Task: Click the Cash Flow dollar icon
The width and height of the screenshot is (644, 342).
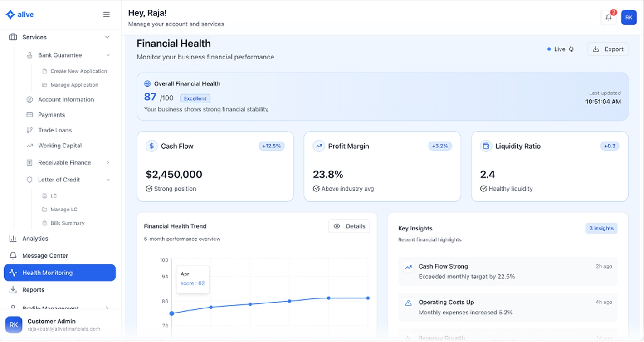Action: click(151, 146)
